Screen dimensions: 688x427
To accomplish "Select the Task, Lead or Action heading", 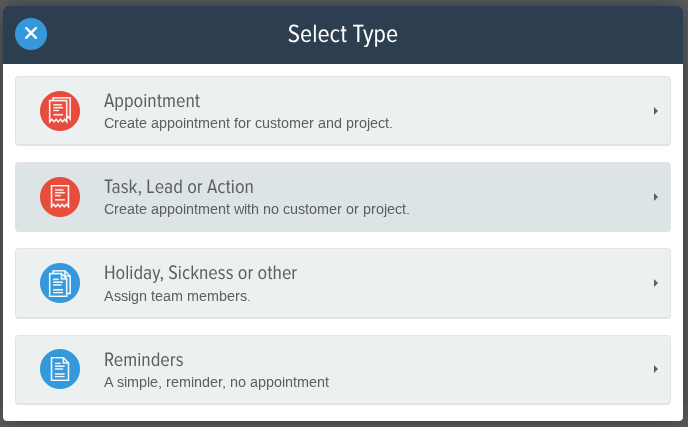I will [x=179, y=187].
